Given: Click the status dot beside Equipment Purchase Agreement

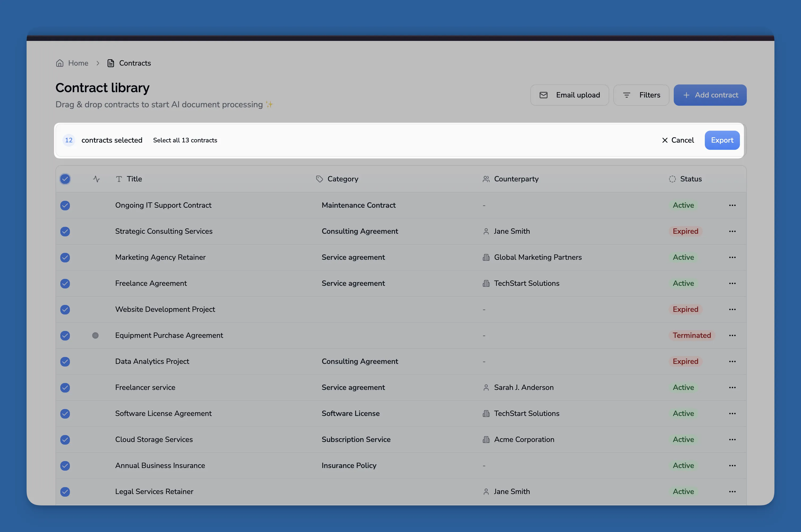Looking at the screenshot, I should [x=95, y=335].
